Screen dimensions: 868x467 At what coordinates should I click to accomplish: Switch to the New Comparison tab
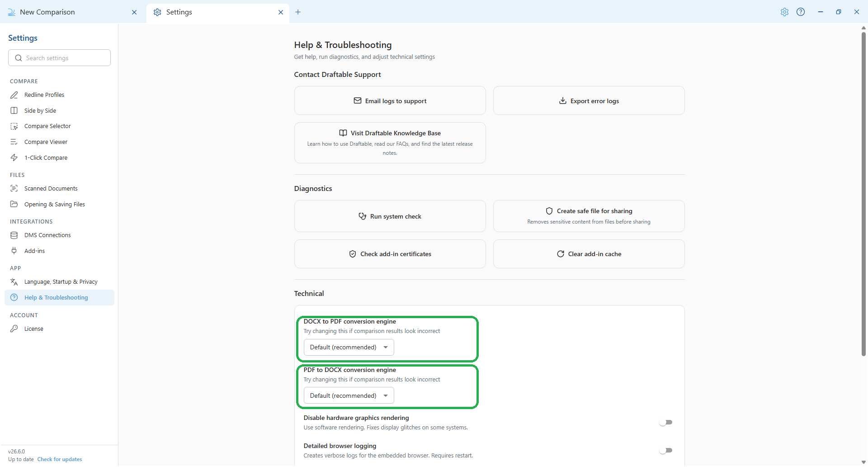[72, 12]
